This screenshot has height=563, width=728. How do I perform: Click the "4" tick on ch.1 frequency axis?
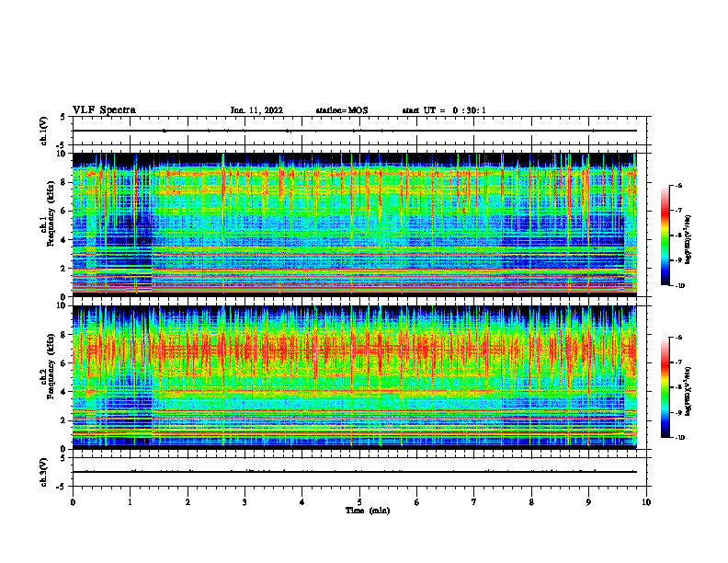click(63, 240)
